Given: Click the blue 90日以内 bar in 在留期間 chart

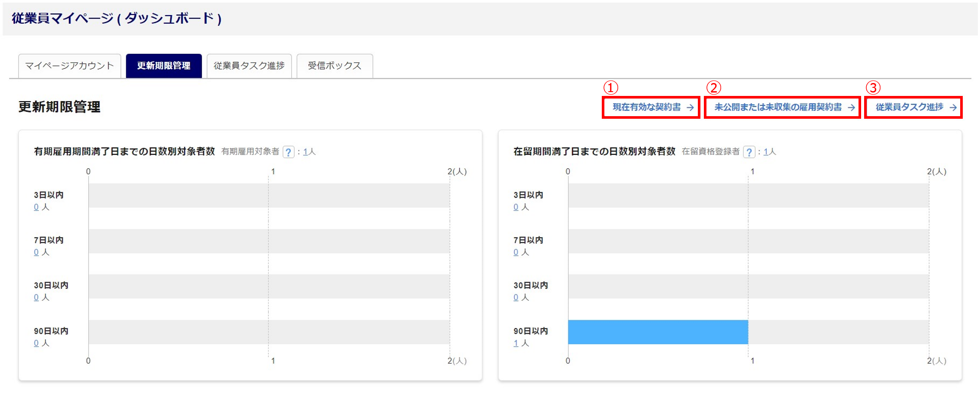Looking at the screenshot, I should pos(658,332).
